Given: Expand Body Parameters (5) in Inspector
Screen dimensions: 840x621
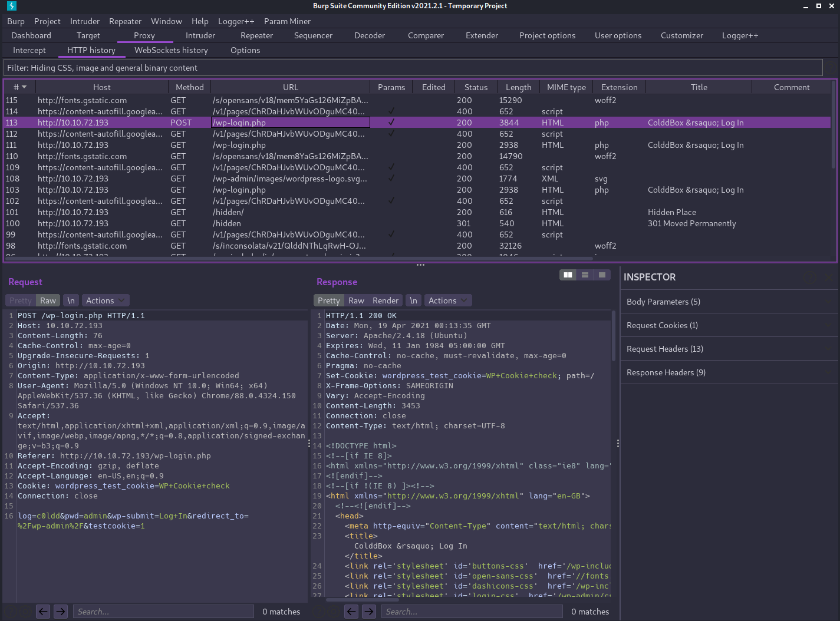Looking at the screenshot, I should [x=729, y=302].
